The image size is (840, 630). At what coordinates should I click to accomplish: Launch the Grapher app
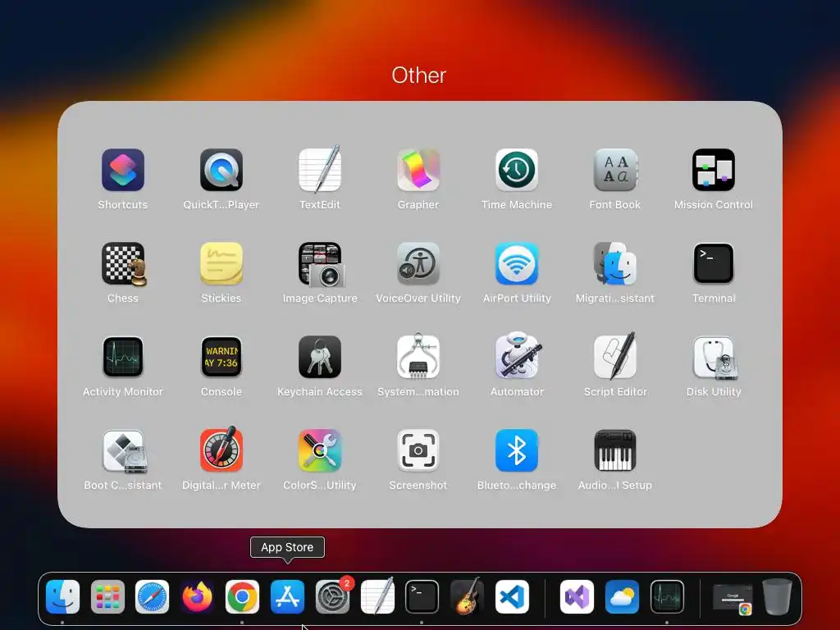[418, 170]
